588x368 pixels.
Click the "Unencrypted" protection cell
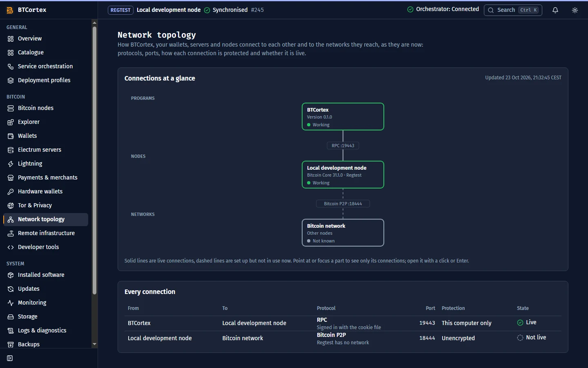click(458, 338)
